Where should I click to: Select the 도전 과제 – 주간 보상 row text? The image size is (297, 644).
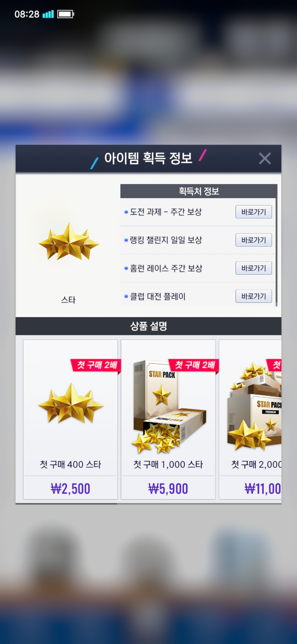tap(166, 212)
